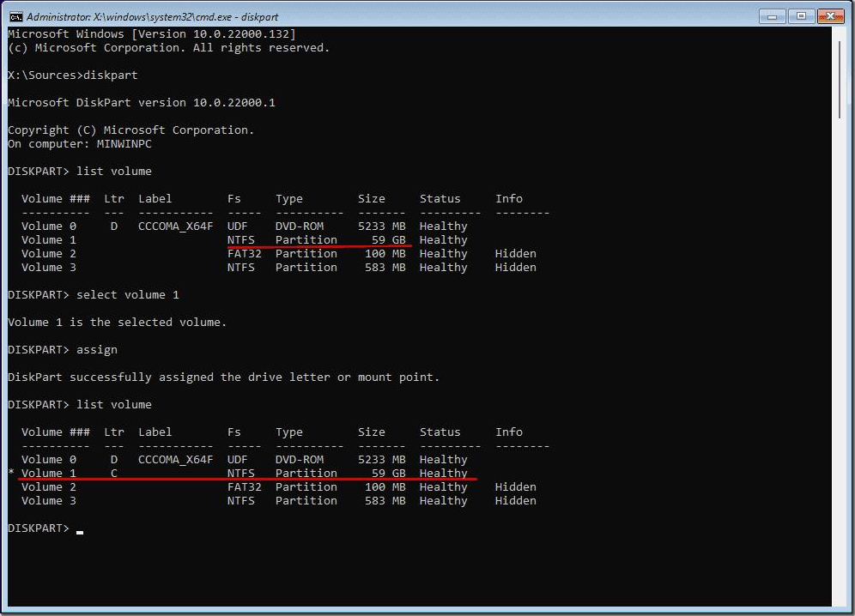Click the drive letter C next to Volume 1
The image size is (855, 616).
point(114,473)
